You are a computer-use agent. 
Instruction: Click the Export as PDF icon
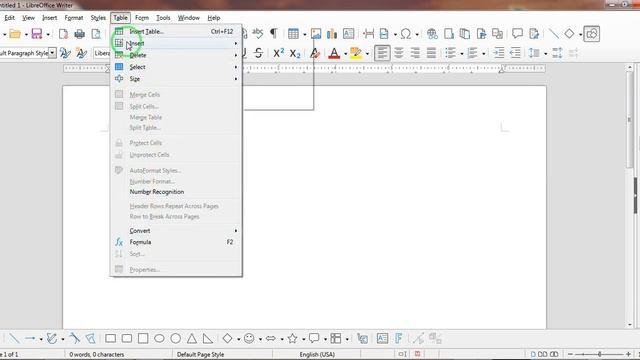coord(63,34)
